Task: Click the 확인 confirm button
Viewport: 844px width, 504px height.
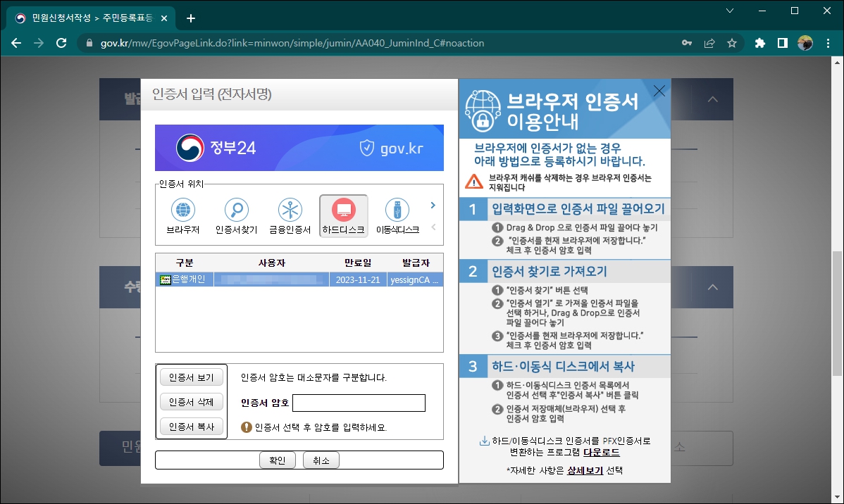Action: 277,460
